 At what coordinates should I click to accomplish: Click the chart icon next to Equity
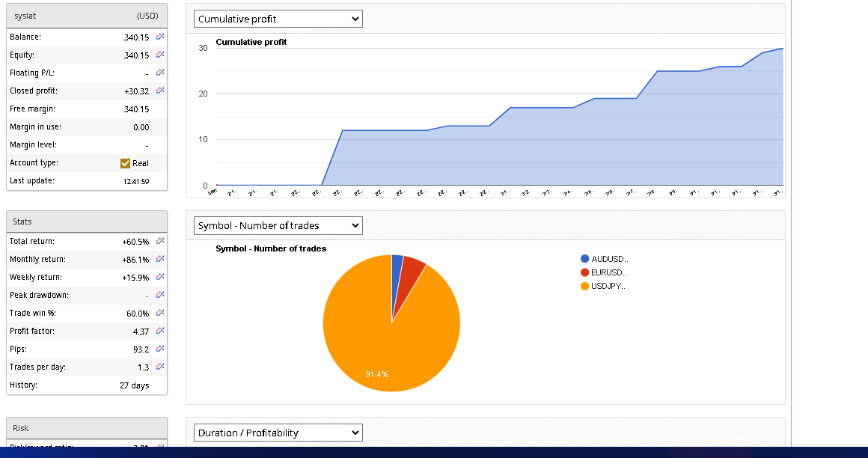coord(159,55)
